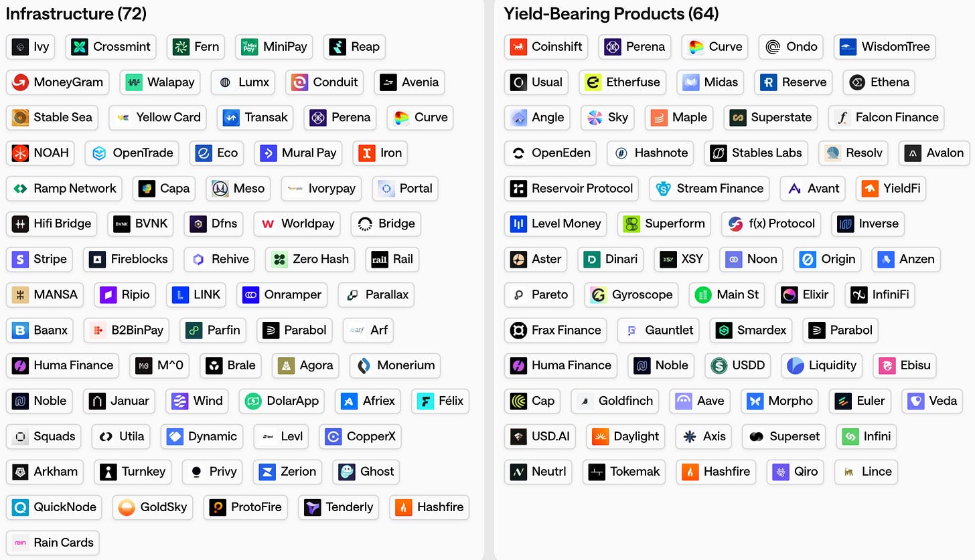Click the Ethena logo icon
This screenshot has width=975, height=560.
[858, 82]
